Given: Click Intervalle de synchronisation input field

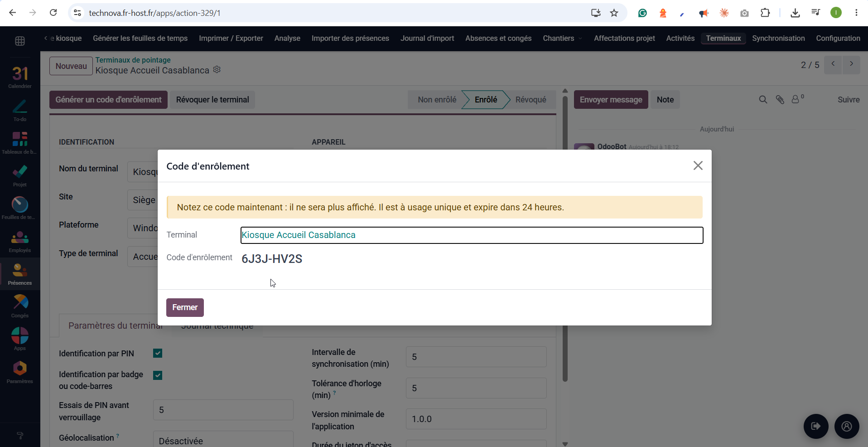Looking at the screenshot, I should (x=476, y=357).
